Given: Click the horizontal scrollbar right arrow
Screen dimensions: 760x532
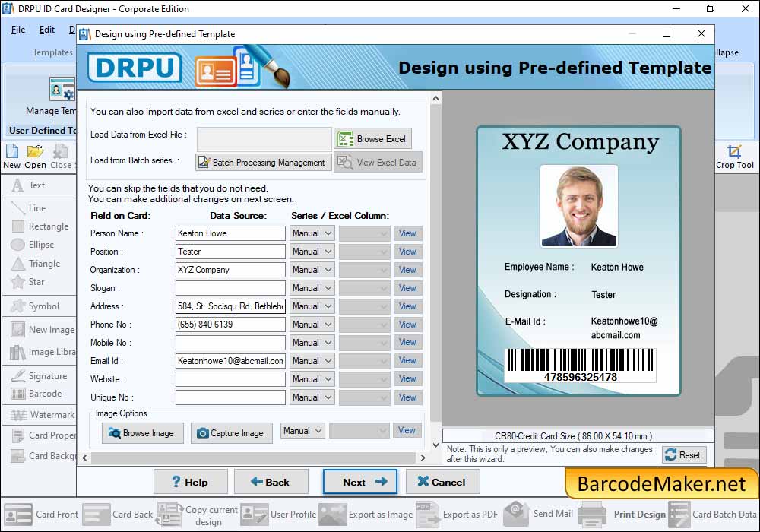Looking at the screenshot, I should 423,458.
